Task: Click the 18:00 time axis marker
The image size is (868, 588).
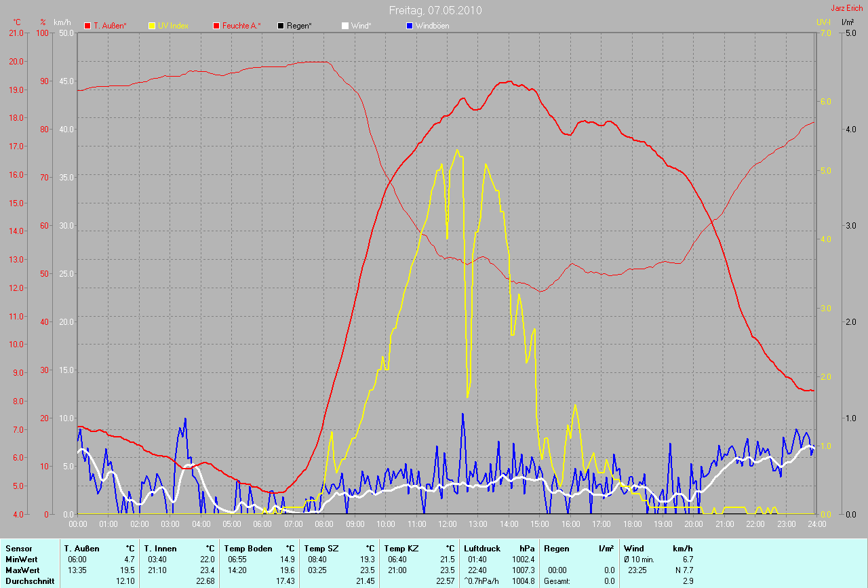Action: 632,524
